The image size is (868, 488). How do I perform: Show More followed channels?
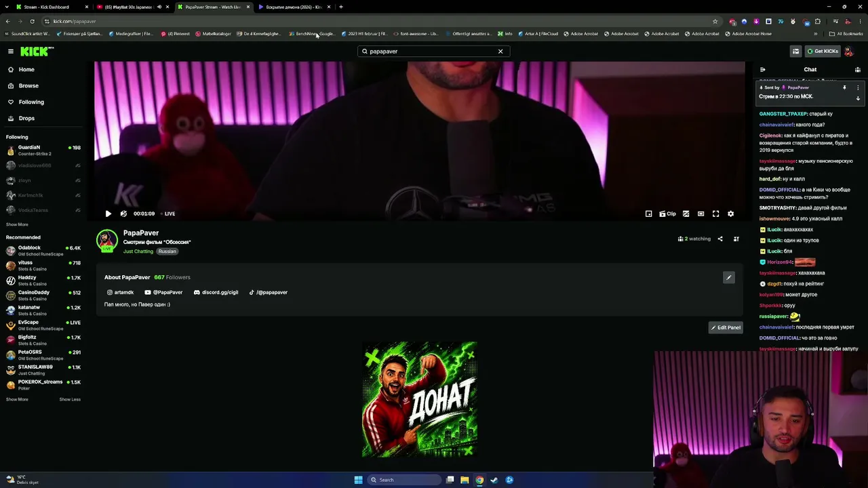point(17,224)
